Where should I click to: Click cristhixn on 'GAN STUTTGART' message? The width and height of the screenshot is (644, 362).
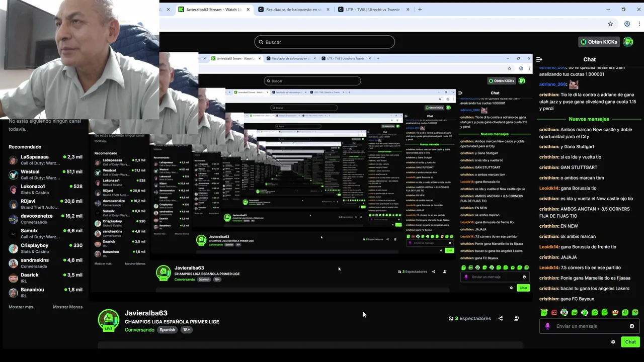tap(549, 167)
